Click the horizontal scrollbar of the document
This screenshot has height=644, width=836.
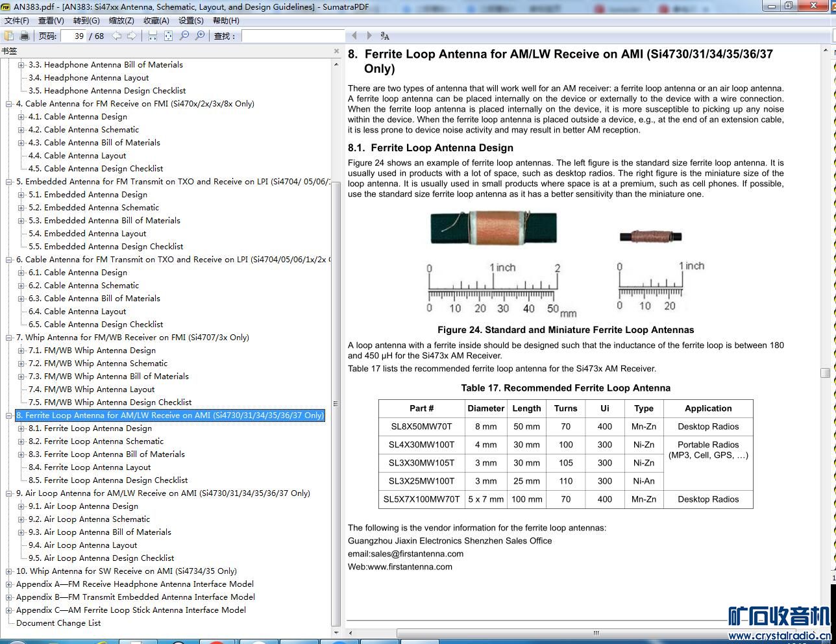pyautogui.click(x=595, y=633)
